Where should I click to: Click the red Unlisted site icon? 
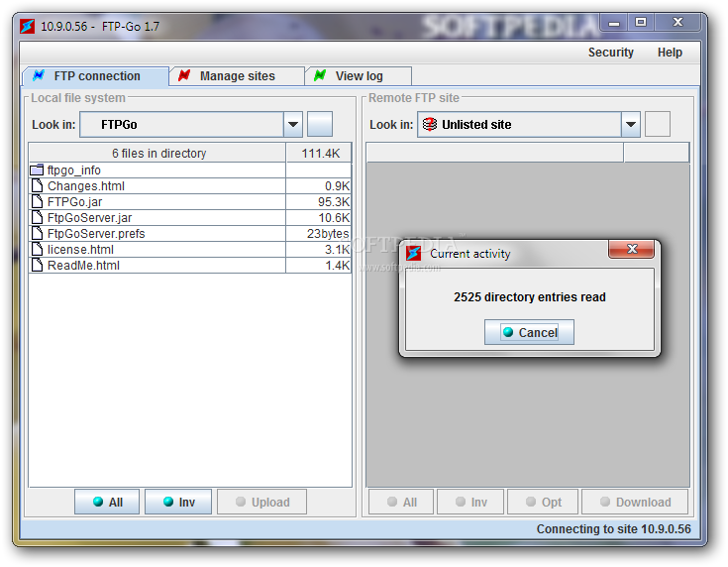[430, 124]
